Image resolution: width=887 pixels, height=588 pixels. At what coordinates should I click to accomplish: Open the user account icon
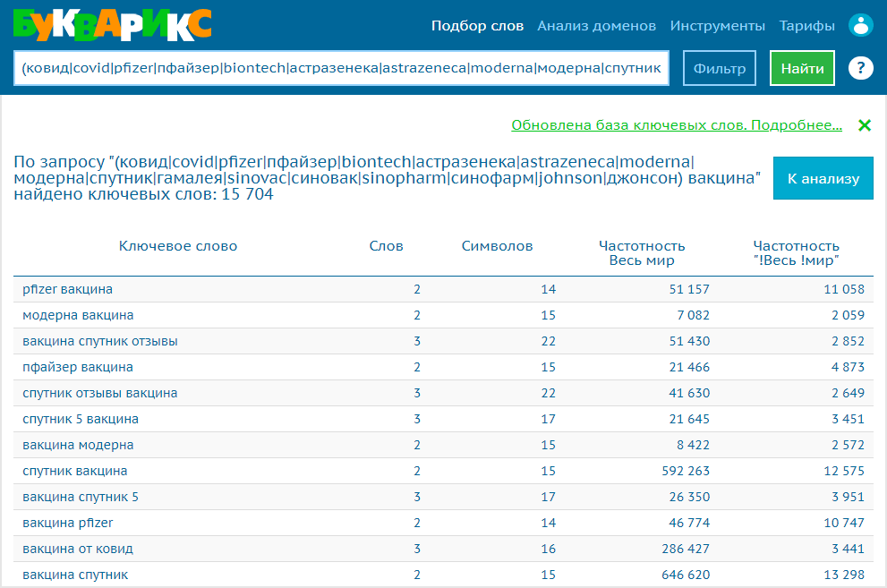(860, 25)
